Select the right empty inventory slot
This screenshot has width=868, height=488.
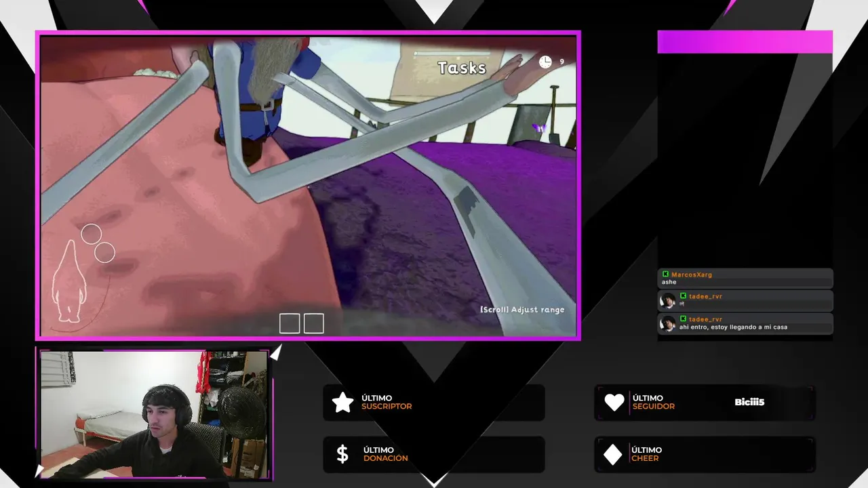pos(313,323)
